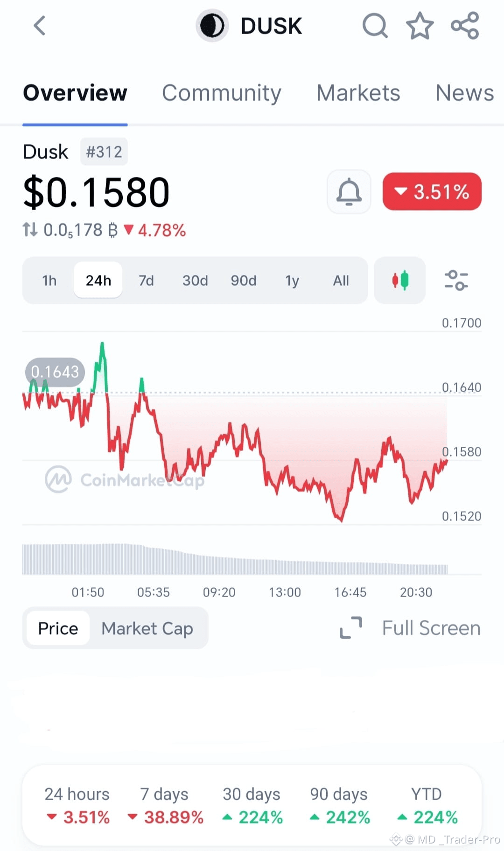The image size is (504, 851).
Task: Switch chart to Market Cap
Action: 147,628
